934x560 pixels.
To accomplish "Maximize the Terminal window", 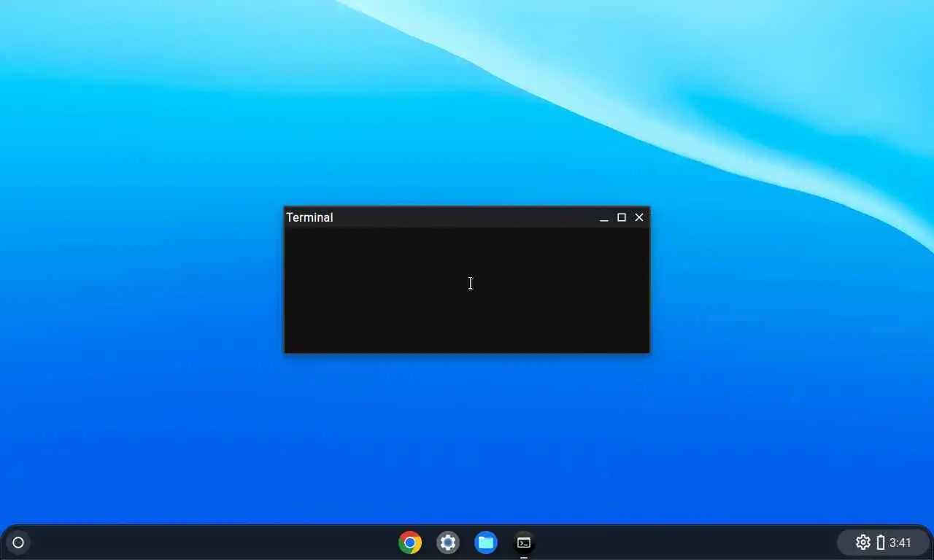I will (622, 217).
